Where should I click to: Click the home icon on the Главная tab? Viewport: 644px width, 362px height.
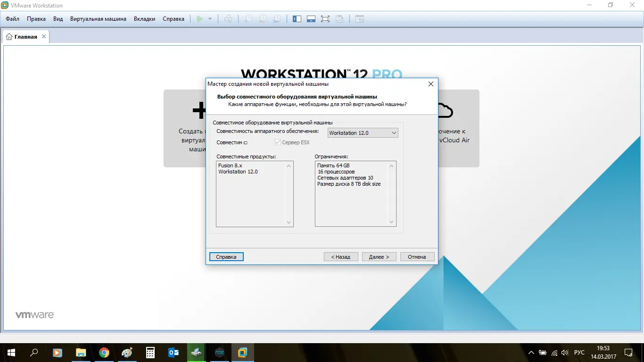pyautogui.click(x=9, y=37)
